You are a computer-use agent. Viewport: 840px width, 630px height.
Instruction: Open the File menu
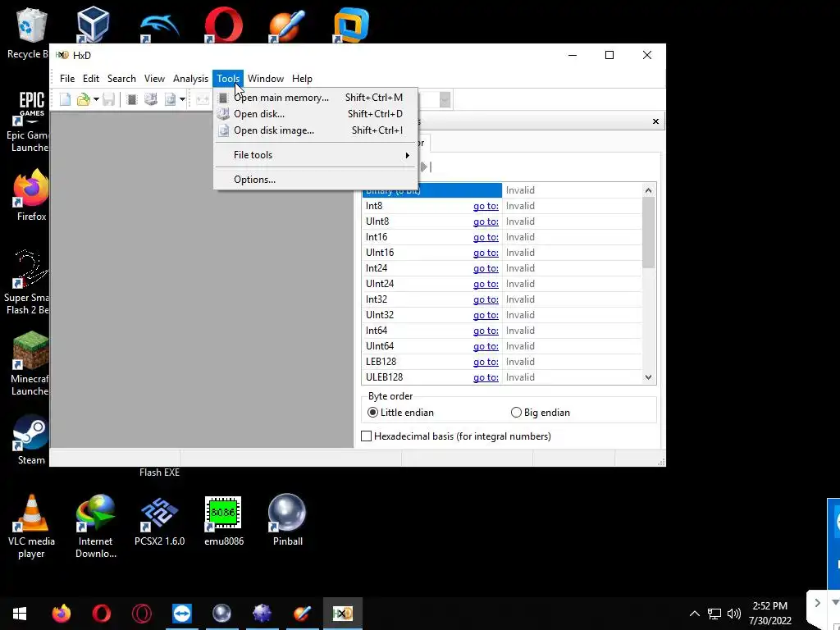click(67, 79)
